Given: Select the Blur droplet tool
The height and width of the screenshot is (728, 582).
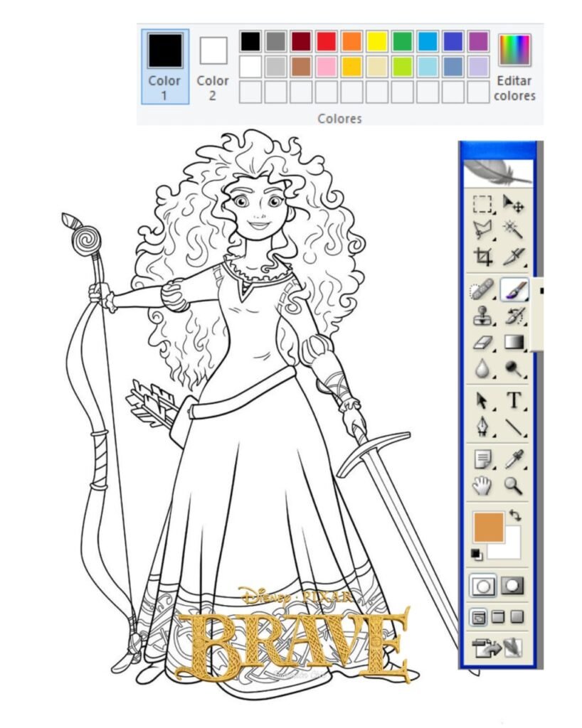Looking at the screenshot, I should 482,369.
